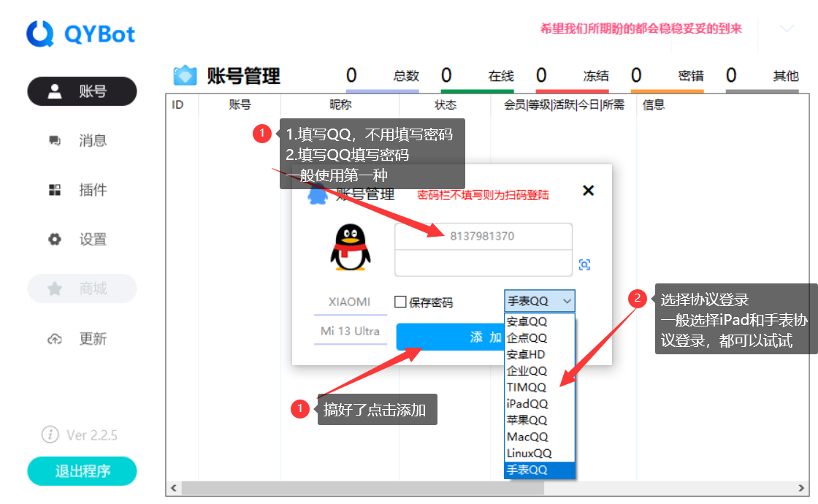Close the account management dialog
818x504 pixels.
coord(588,191)
